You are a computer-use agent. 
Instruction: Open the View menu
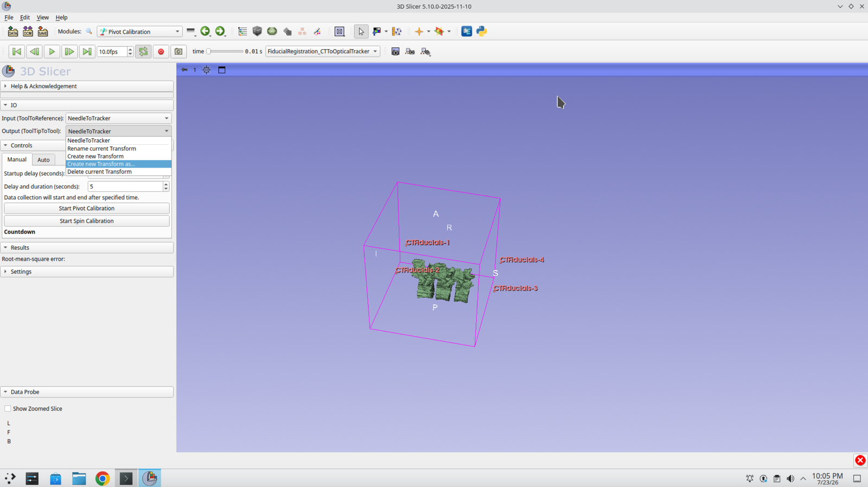(x=42, y=17)
